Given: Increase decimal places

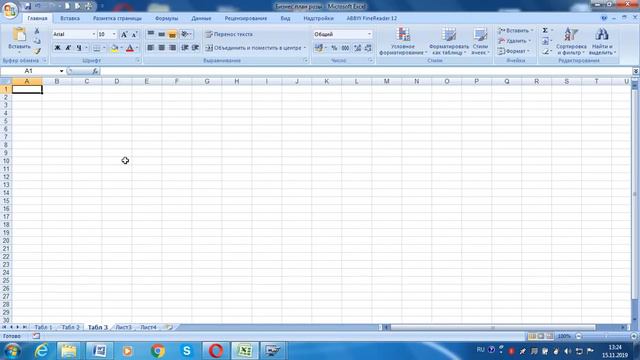Looking at the screenshot, I should (x=358, y=48).
